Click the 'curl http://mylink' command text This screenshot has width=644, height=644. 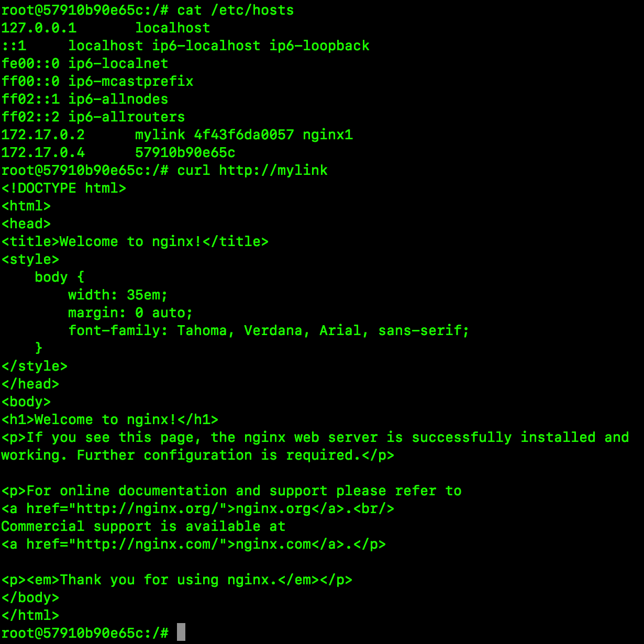point(252,170)
